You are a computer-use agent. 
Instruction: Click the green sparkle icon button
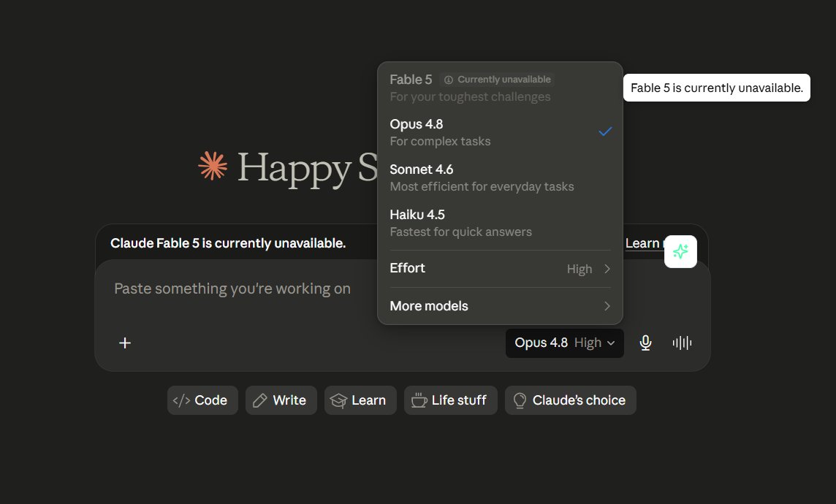tap(680, 251)
